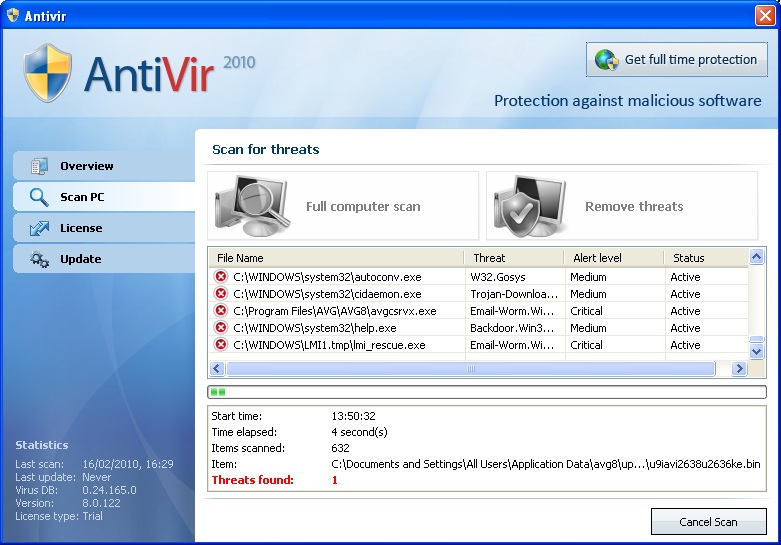Click the Status column header
This screenshot has width=781, height=545.
coord(706,258)
